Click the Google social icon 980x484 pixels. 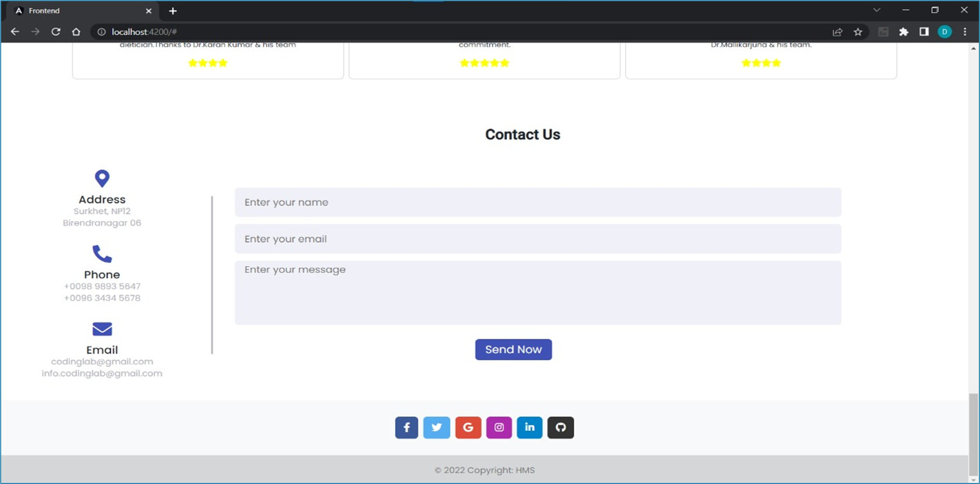click(x=468, y=427)
